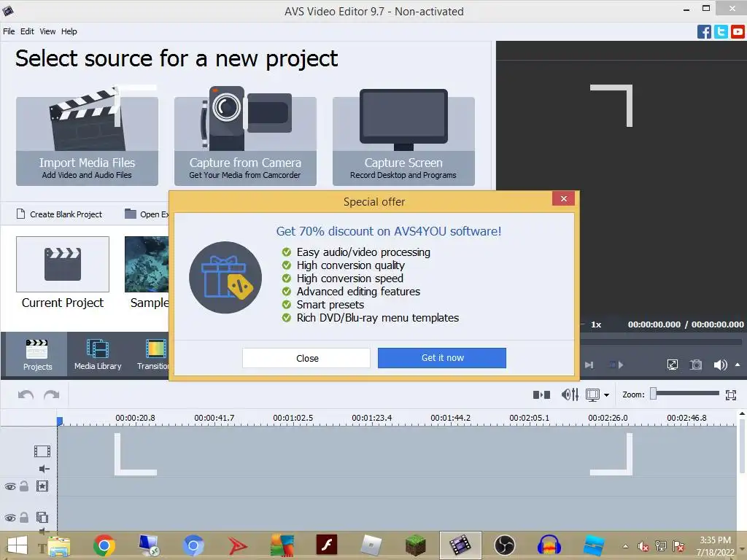The image size is (747, 560).
Task: Click the preview playback progress bar
Action: [x=661, y=342]
